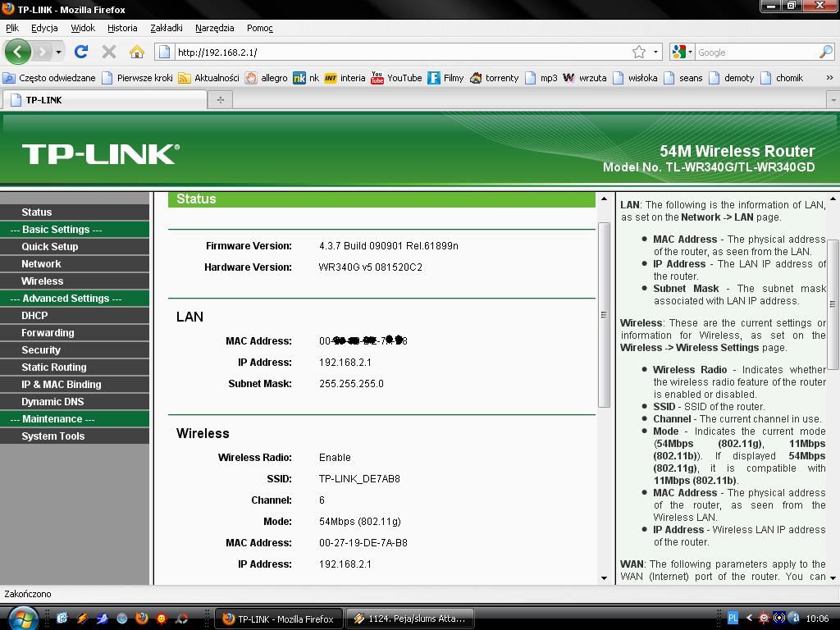
Task: Click the address bar with 192.168.2.1
Action: 402,52
